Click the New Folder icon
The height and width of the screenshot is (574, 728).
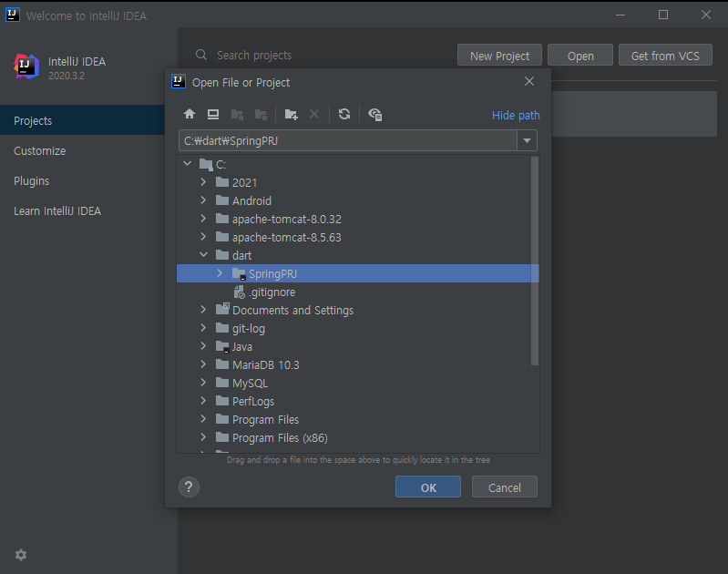coord(291,114)
